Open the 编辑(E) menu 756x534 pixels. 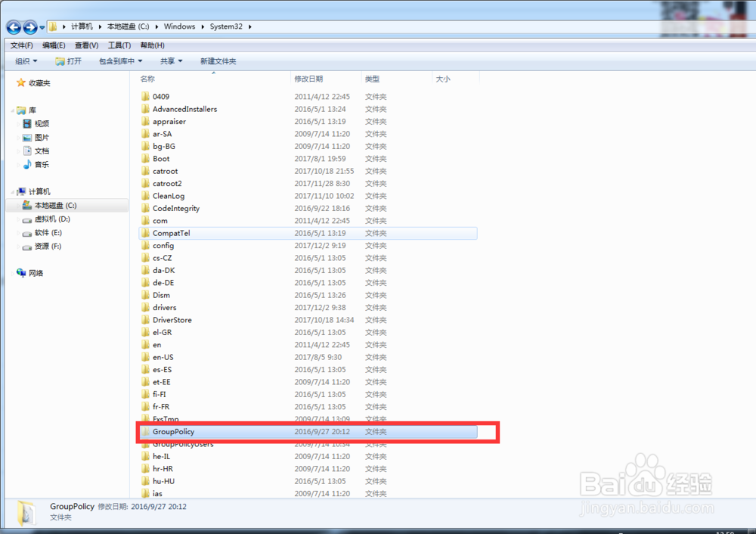coord(54,45)
